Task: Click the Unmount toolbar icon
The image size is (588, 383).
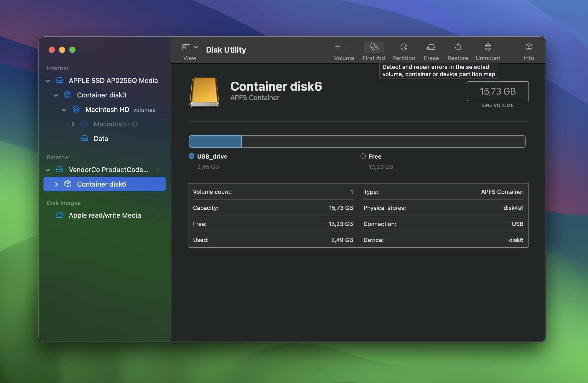Action: (488, 47)
